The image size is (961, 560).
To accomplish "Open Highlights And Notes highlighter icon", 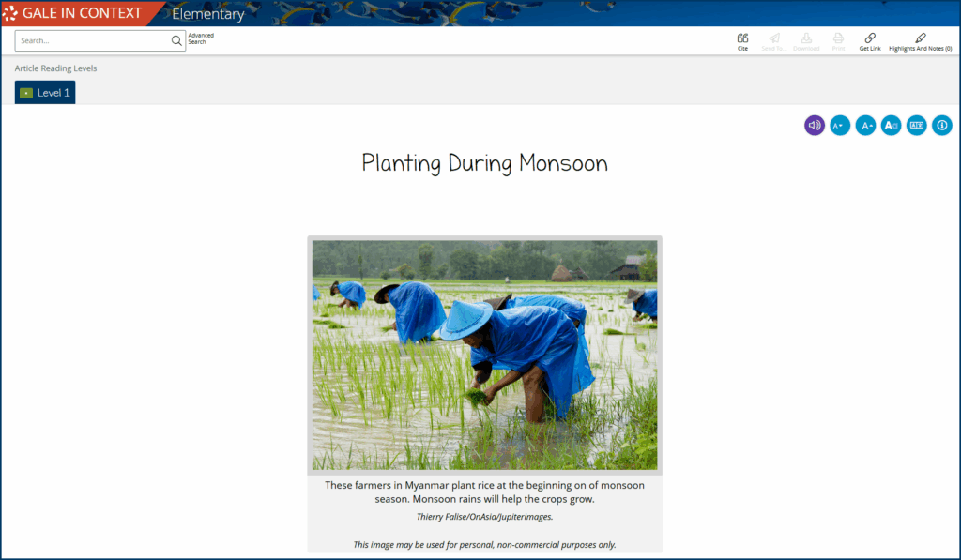I will point(920,38).
